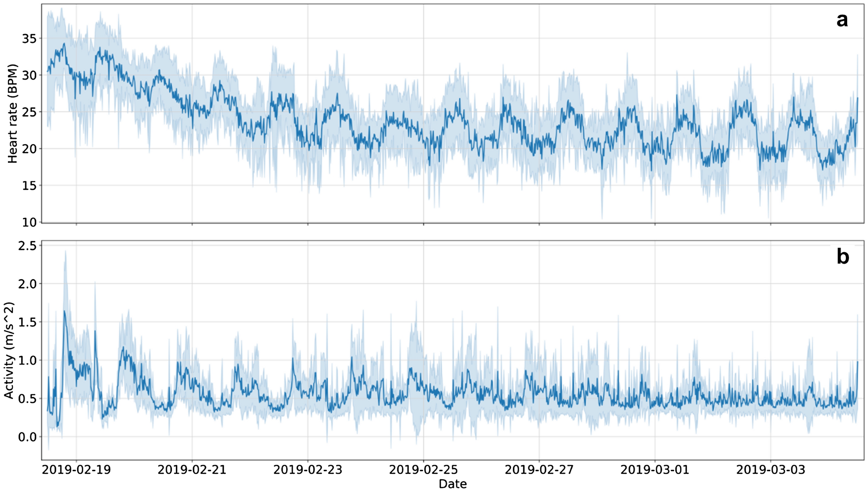This screenshot has width=868, height=492.
Task: Click the date tick '2019-02-25'
Action: [423, 469]
